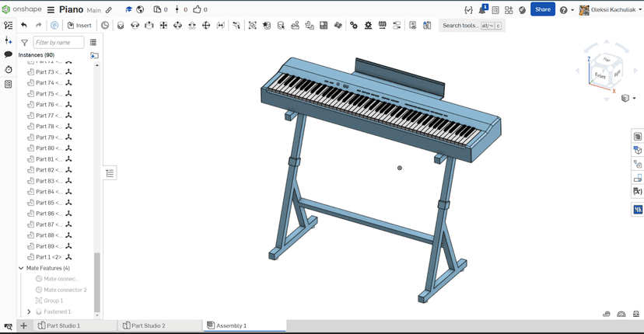Viewport: 644px width, 334px height.
Task: Expand the Fastened 1 mate
Action: (x=29, y=311)
